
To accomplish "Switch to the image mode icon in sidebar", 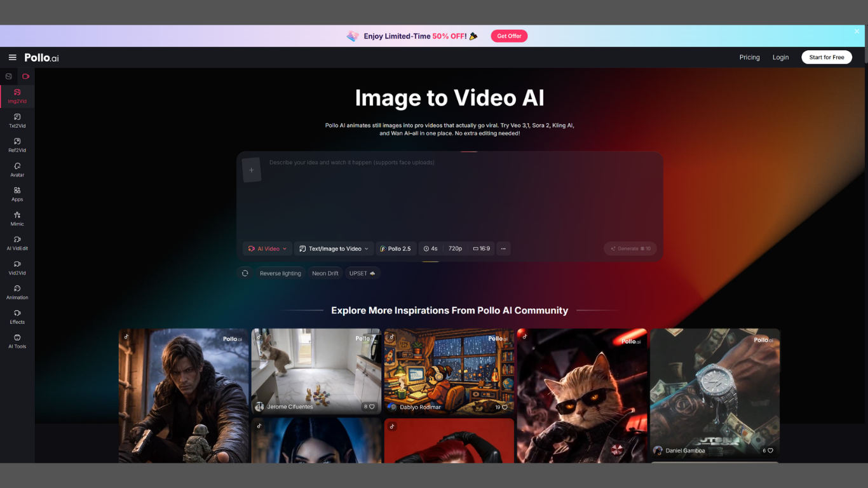I will pyautogui.click(x=8, y=76).
